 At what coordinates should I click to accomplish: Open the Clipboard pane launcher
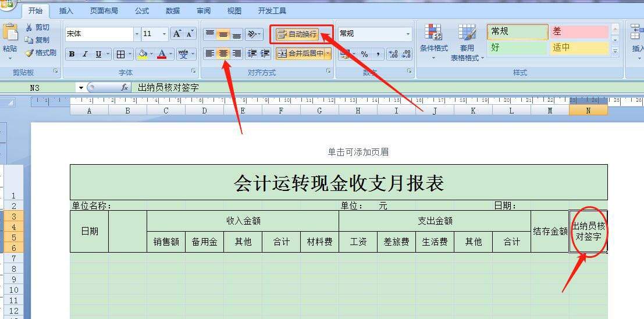(55, 72)
